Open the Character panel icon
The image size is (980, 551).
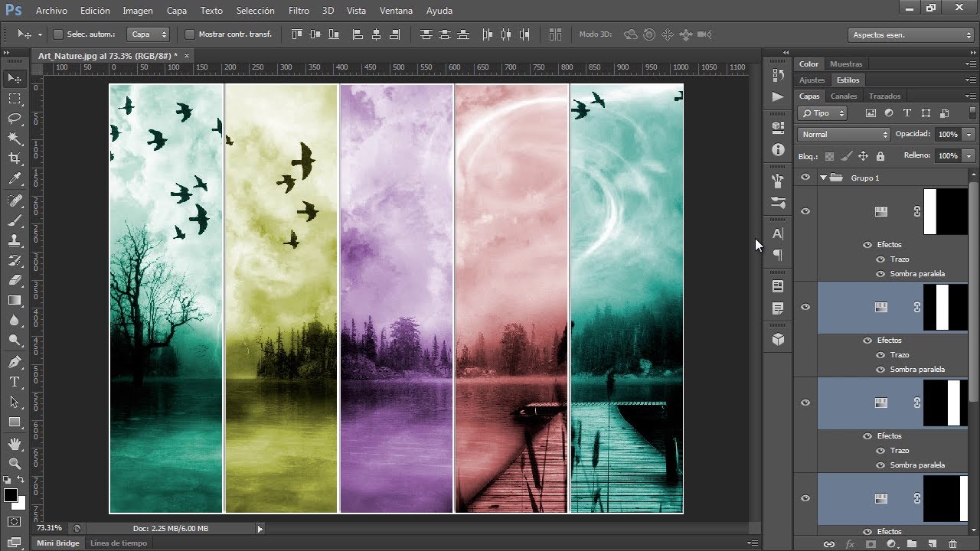(778, 233)
